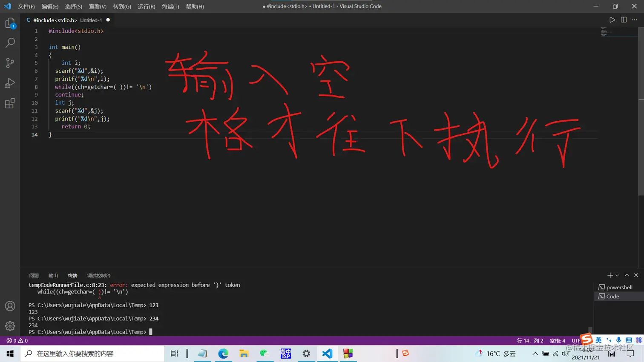Click the 'int main()' code line

tap(64, 47)
